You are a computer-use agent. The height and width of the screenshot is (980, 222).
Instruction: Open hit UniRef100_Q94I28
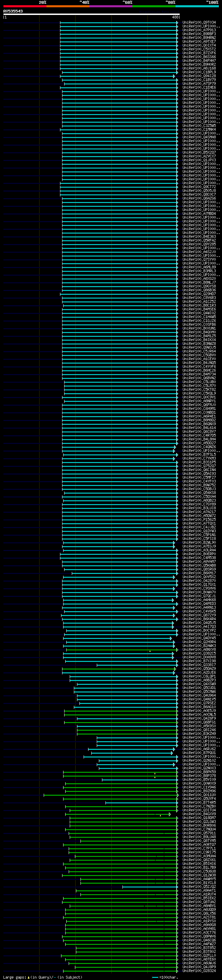(x=199, y=76)
